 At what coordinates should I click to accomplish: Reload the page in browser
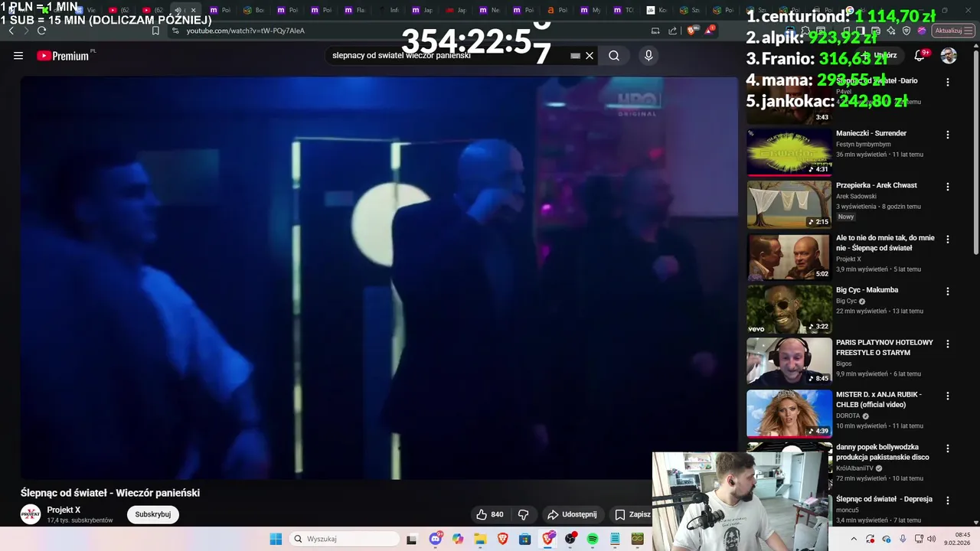pos(41,31)
